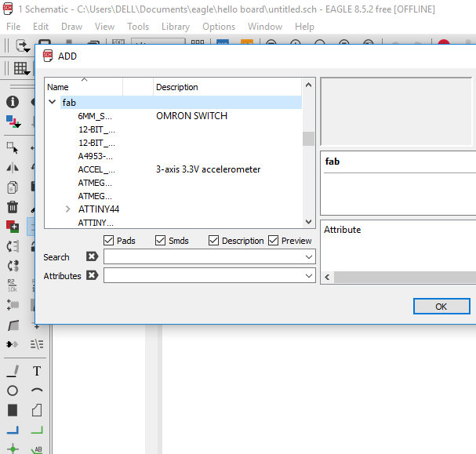Select the green Net tool
Image resolution: width=476 pixels, height=454 pixels.
click(37, 430)
